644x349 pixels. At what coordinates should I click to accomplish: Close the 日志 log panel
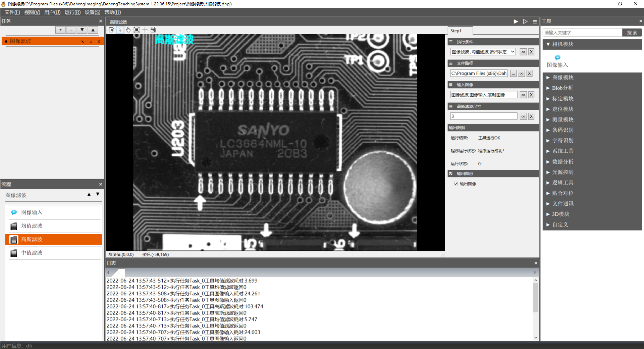536,263
